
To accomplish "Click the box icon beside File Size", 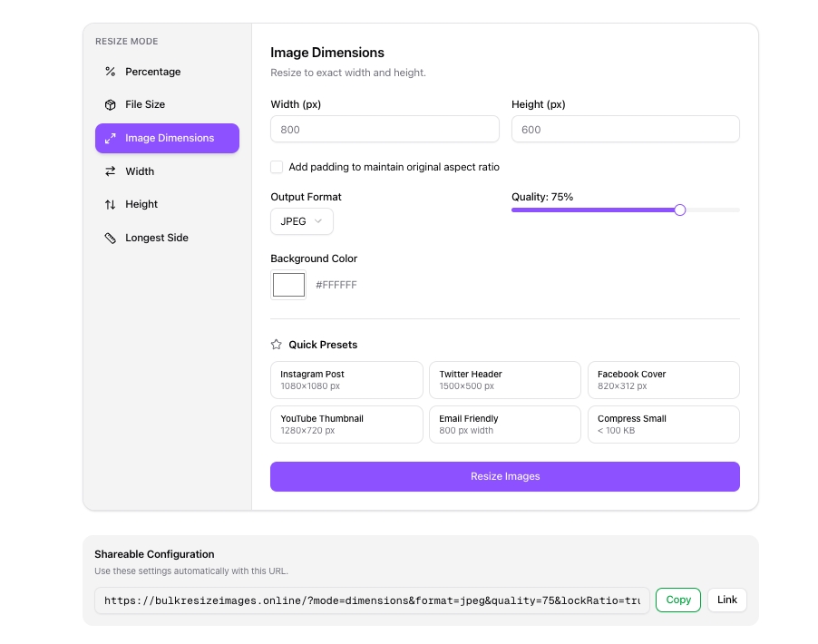I will (x=111, y=105).
